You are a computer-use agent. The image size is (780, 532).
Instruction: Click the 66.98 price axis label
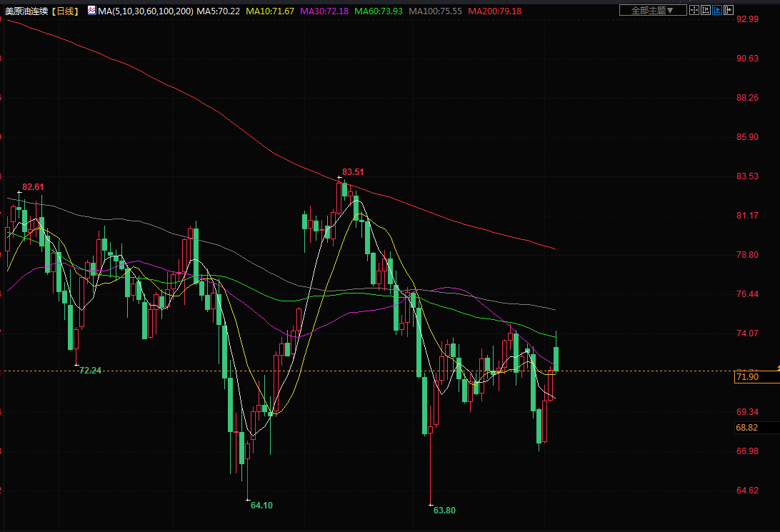[x=747, y=451]
